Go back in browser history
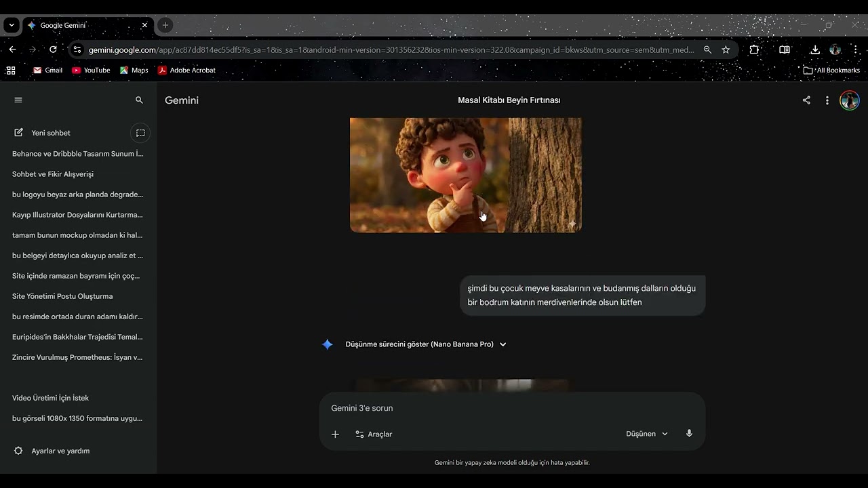The image size is (868, 488). pyautogui.click(x=12, y=49)
